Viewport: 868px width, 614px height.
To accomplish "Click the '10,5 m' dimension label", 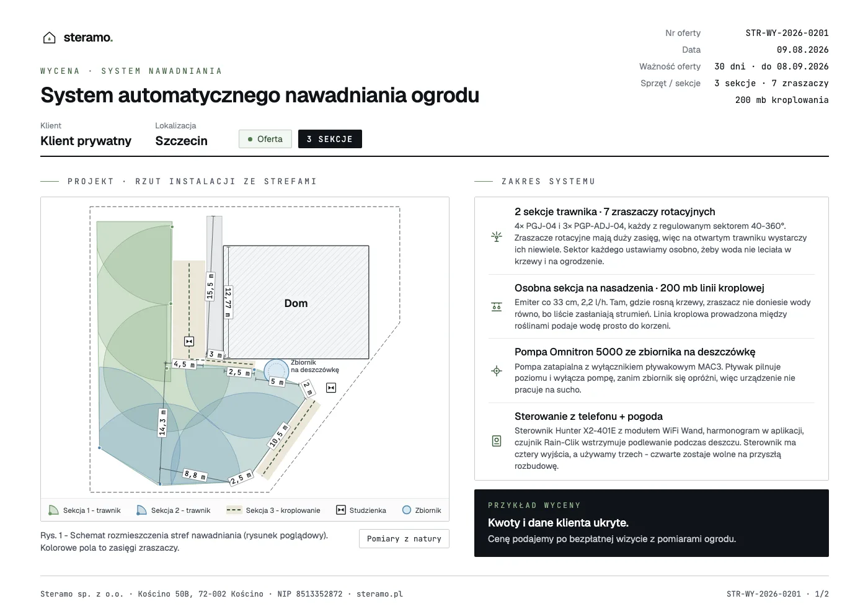I will [279, 435].
